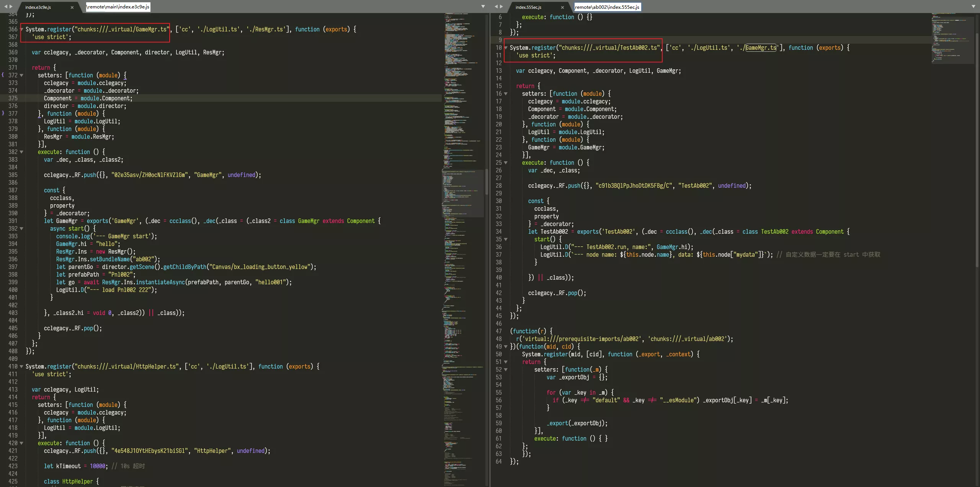Fold the async start method at line 392
The width and height of the screenshot is (980, 487).
(x=21, y=229)
